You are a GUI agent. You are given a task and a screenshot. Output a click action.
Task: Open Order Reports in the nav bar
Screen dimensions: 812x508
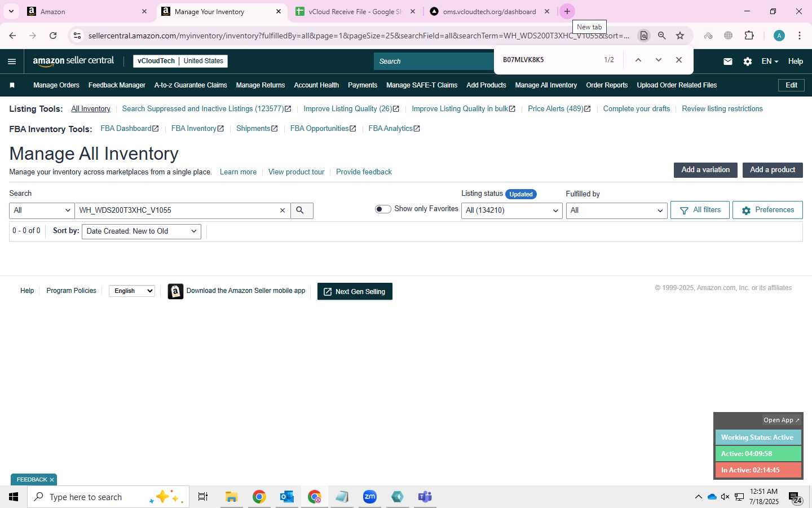coord(607,85)
